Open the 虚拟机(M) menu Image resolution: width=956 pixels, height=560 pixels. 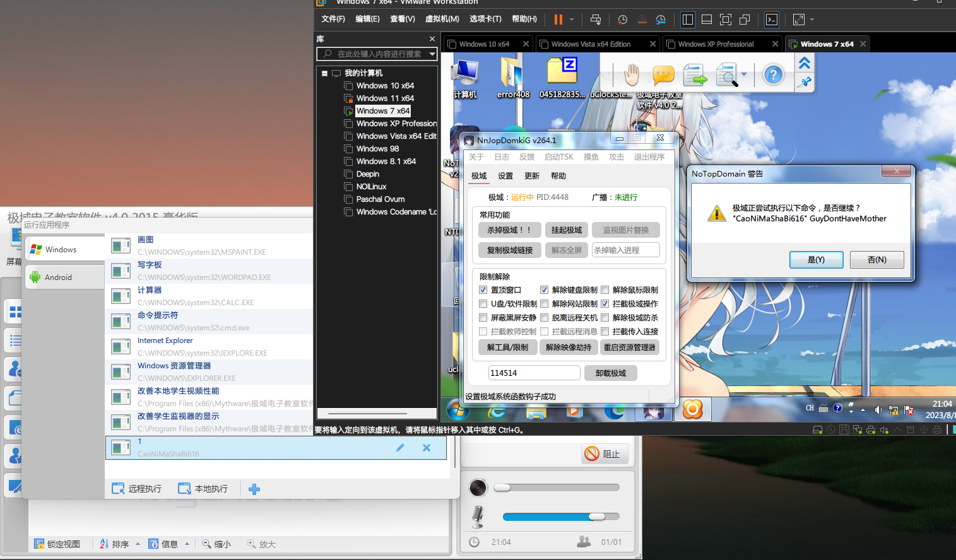tap(442, 19)
